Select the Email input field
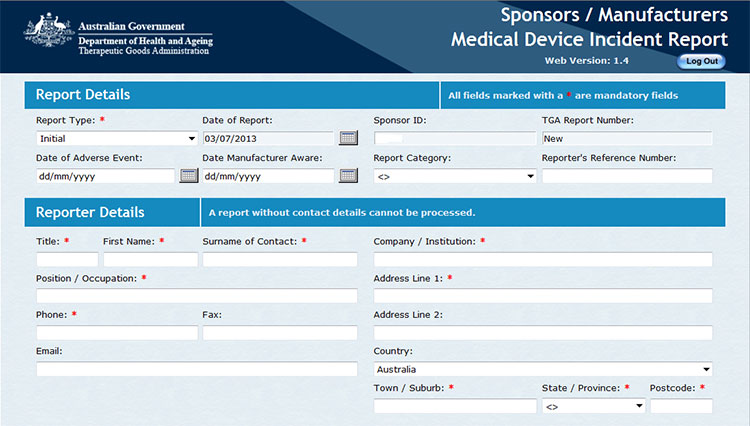Screen dimensions: 750x426 [x=196, y=369]
